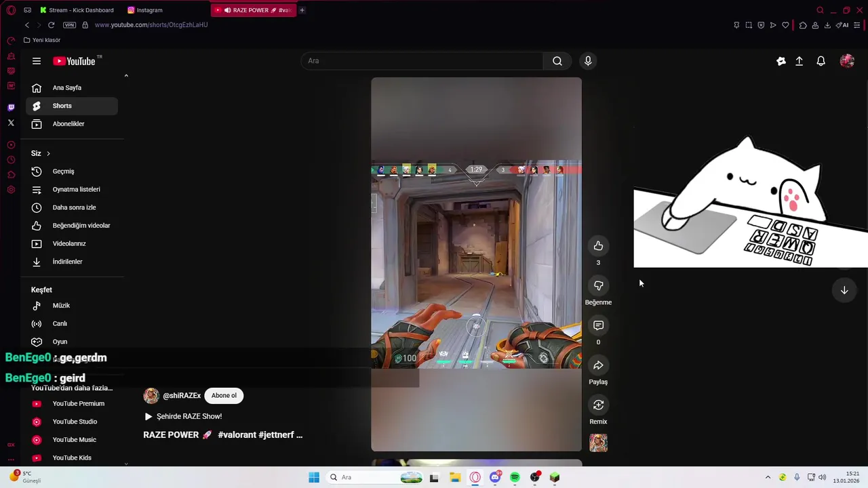
Task: Open File Explorer from the taskbar
Action: (455, 477)
